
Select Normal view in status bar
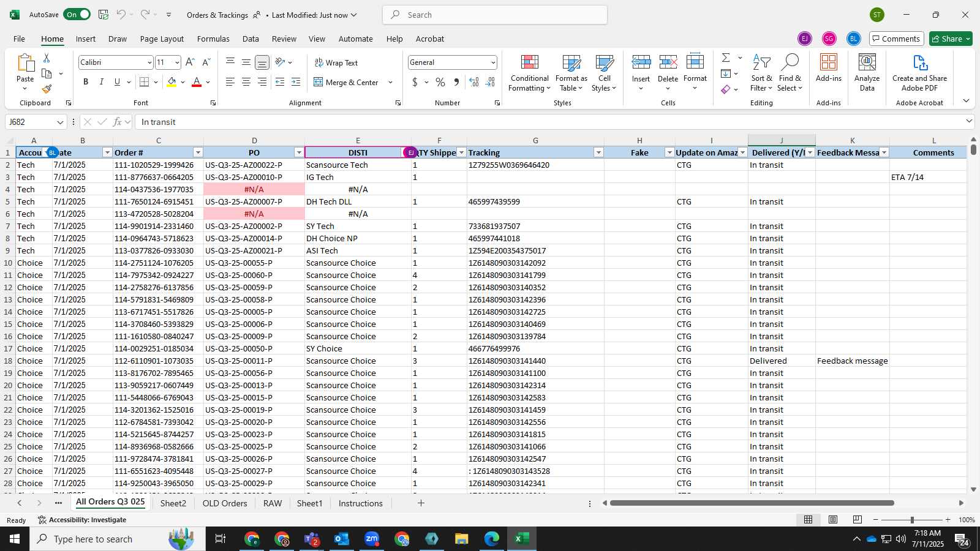pyautogui.click(x=809, y=520)
